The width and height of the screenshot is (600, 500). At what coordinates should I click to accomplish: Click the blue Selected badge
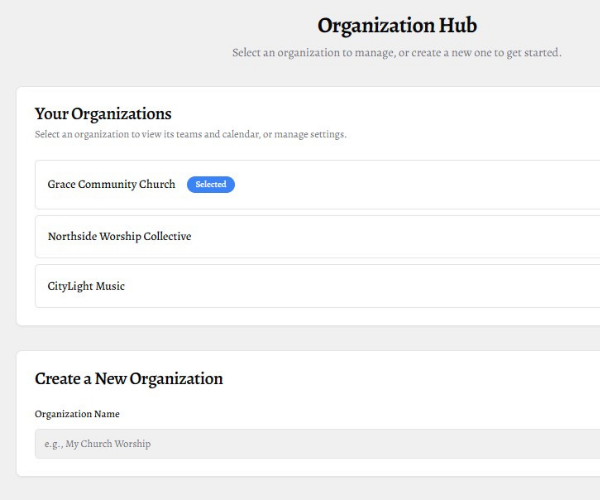click(x=210, y=185)
